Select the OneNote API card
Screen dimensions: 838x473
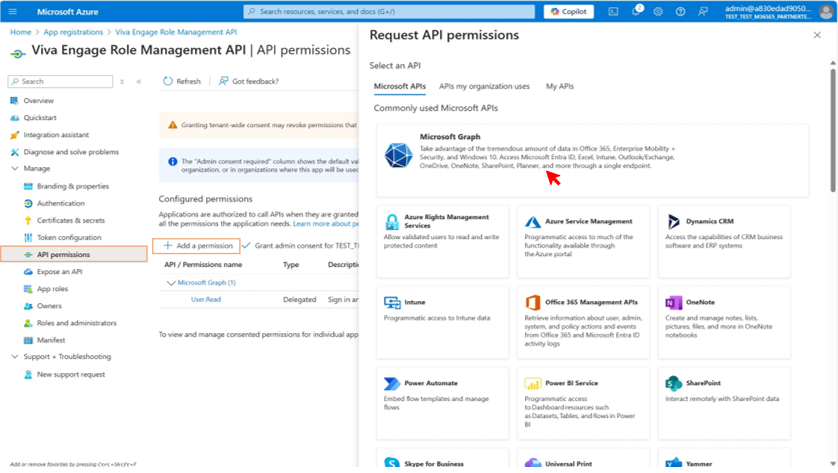[x=724, y=322]
